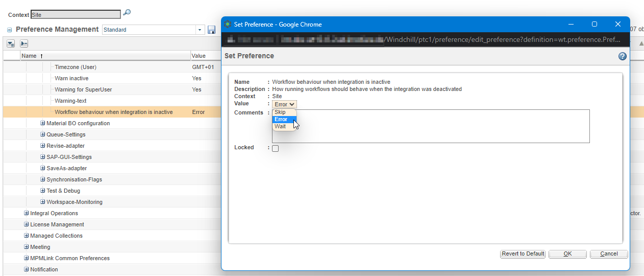Image resolution: width=644 pixels, height=276 pixels.
Task: Choose Skip from the Value dropdown list
Action: (x=280, y=112)
